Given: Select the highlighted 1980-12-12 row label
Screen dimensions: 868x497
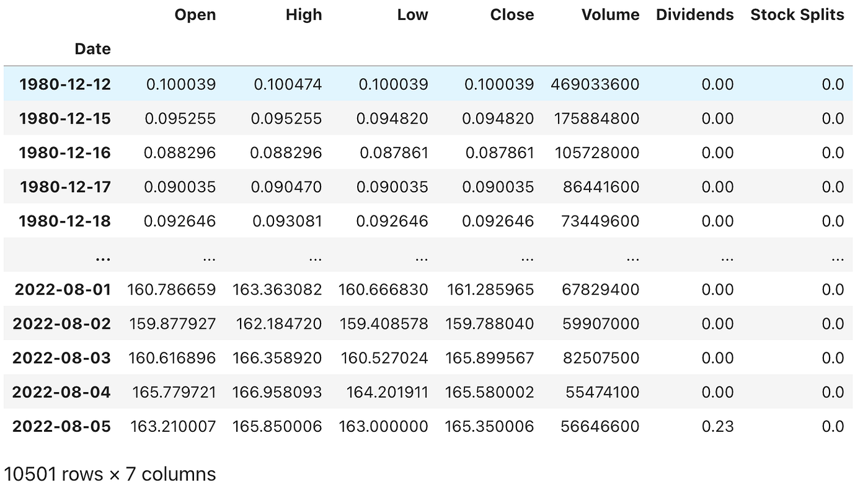Looking at the screenshot, I should (x=63, y=84).
